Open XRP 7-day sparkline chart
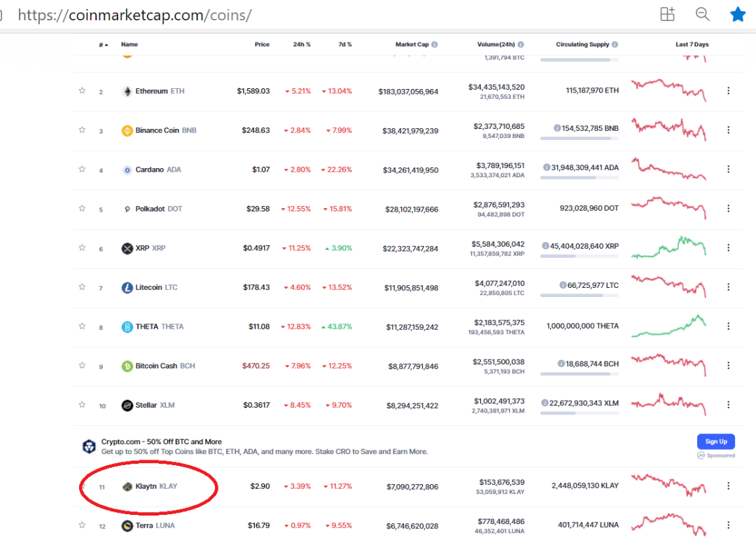The width and height of the screenshot is (756, 545). (x=668, y=247)
